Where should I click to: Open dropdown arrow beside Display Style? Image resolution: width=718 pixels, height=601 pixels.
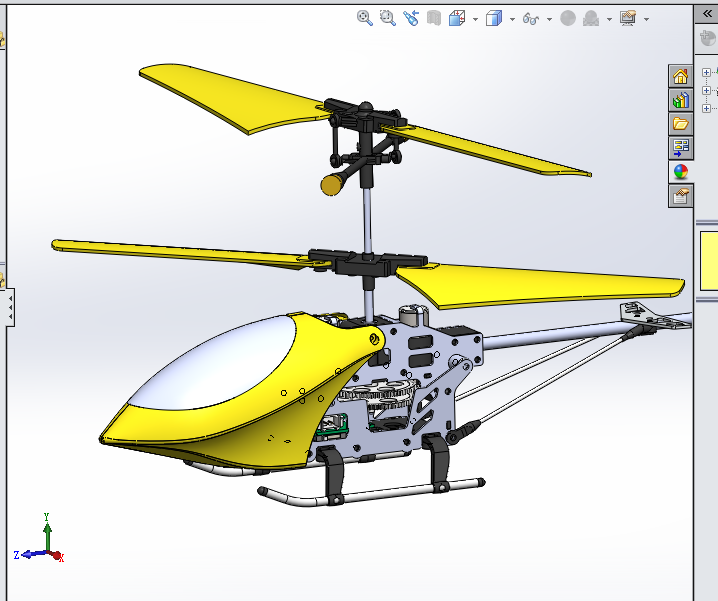coord(512,19)
